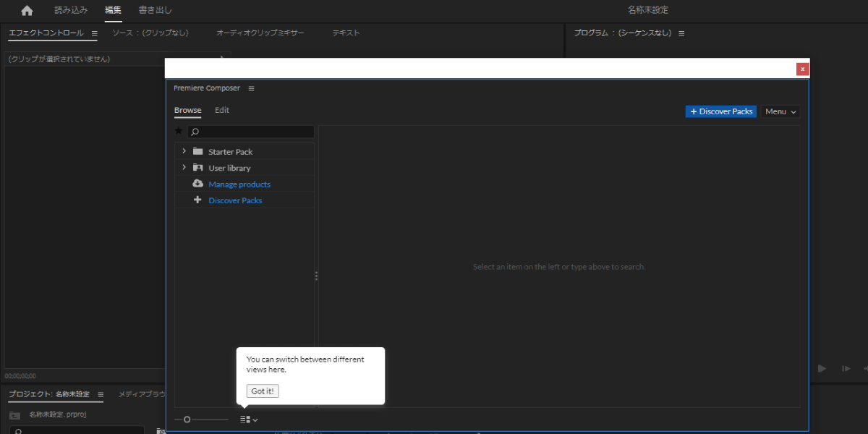Click the plus icon beside Discover Packs link
Screen dimensions: 868x434
[x=197, y=200]
